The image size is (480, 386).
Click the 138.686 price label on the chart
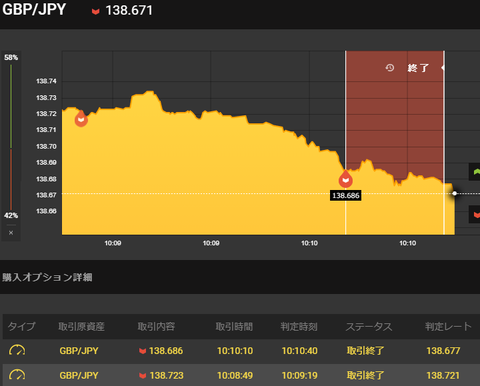(x=346, y=195)
